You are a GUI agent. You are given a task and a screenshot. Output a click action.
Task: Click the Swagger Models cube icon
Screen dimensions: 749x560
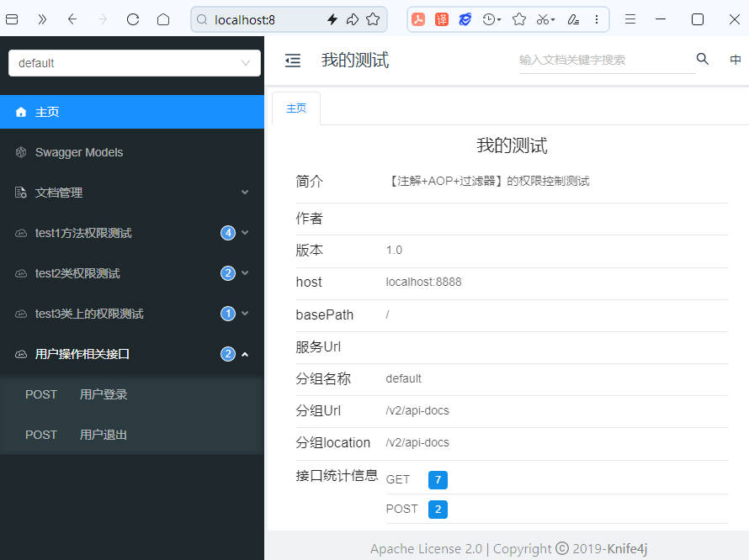pos(21,152)
